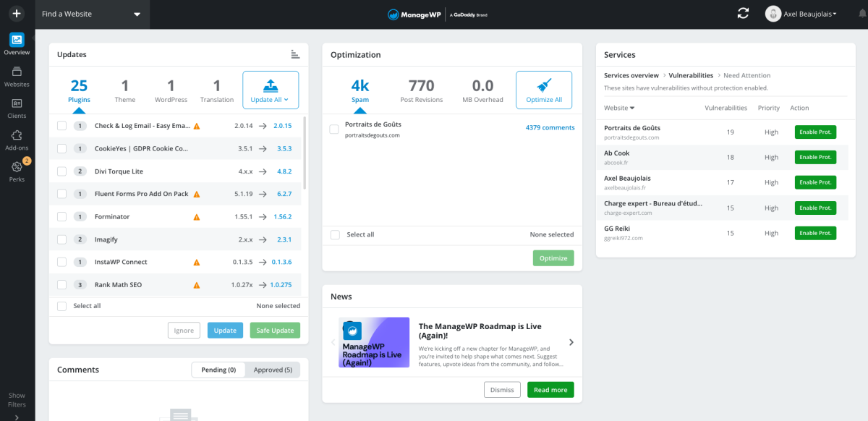This screenshot has width=868, height=421.
Task: Click the Show Filters expand arrow
Action: point(17,417)
